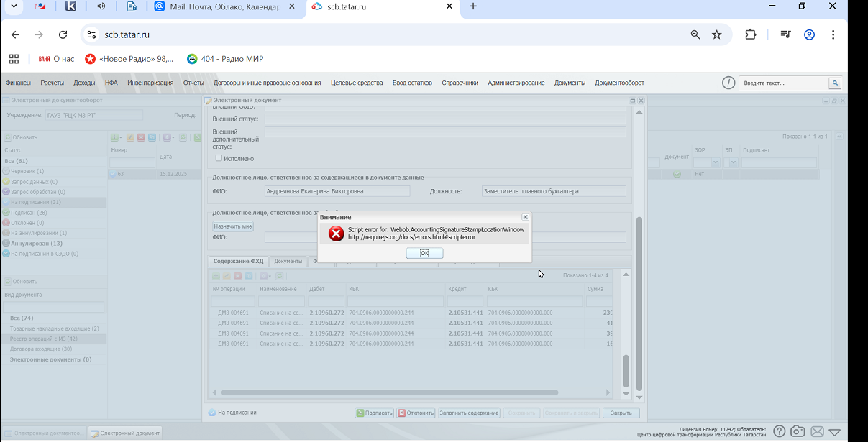Image resolution: width=868 pixels, height=442 pixels.
Task: Select Запрос данных (0) status filter
Action: click(53, 182)
